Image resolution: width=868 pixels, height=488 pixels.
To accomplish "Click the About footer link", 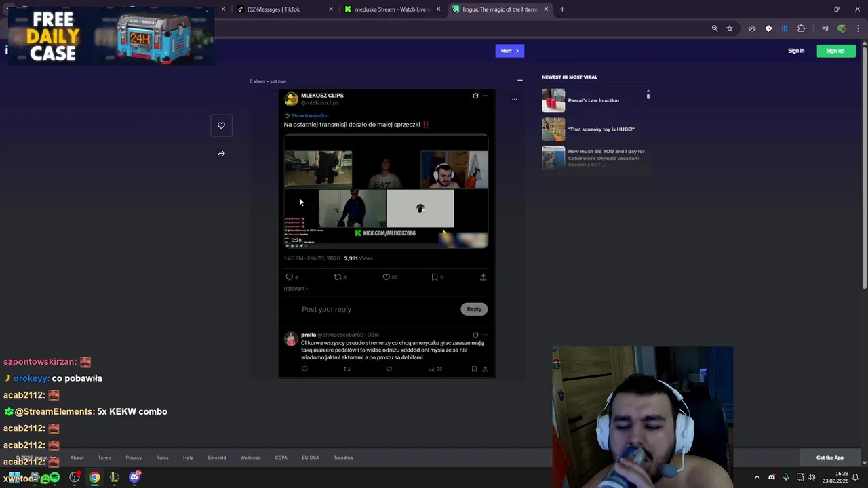I will pos(77,457).
